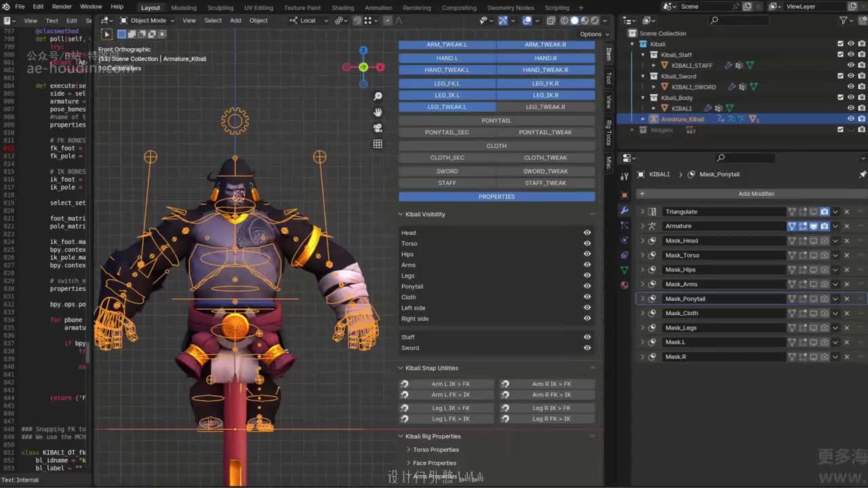Toggle camera view with the camera icon
This screenshot has width=868, height=488.
(x=378, y=127)
